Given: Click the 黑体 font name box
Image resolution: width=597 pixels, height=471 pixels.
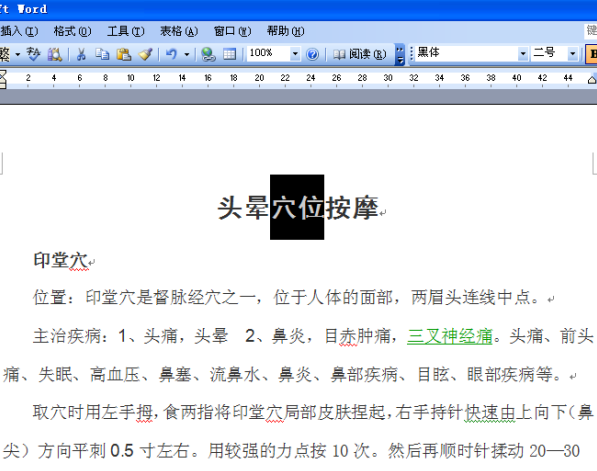Looking at the screenshot, I should (x=467, y=53).
